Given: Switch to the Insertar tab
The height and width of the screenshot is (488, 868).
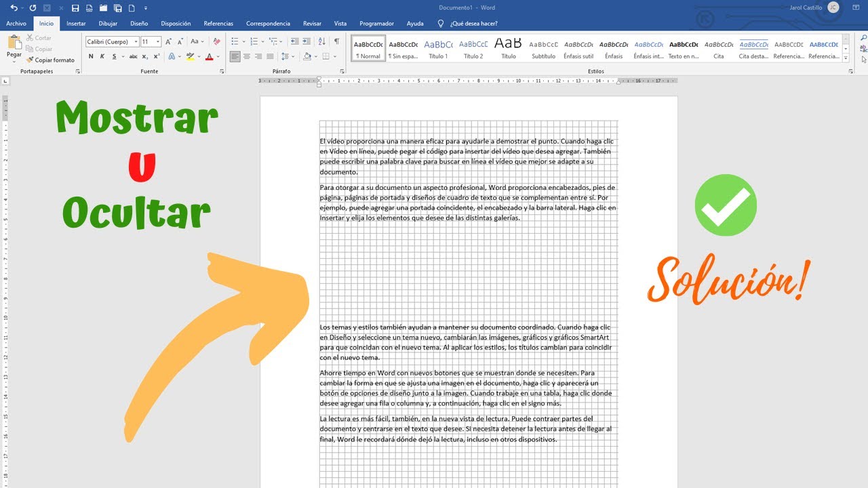Looking at the screenshot, I should click(76, 23).
